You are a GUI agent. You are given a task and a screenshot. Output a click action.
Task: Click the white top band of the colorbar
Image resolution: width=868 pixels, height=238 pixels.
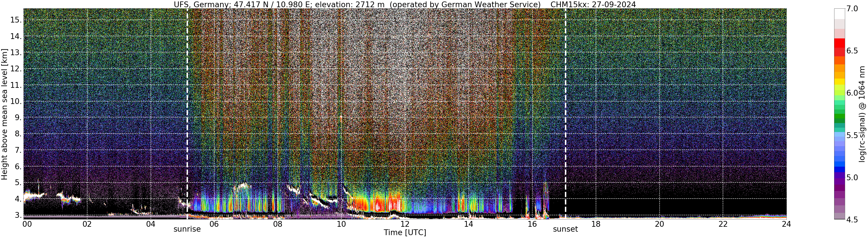click(x=839, y=14)
